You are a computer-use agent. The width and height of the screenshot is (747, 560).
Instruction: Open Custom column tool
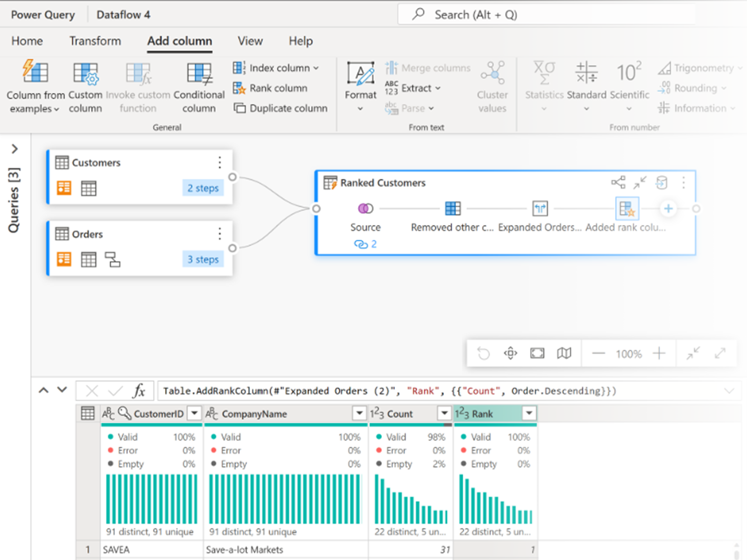point(85,87)
